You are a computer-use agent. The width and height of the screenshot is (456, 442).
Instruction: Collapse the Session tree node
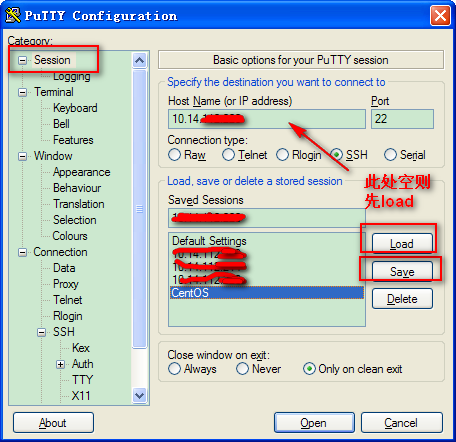[22, 60]
